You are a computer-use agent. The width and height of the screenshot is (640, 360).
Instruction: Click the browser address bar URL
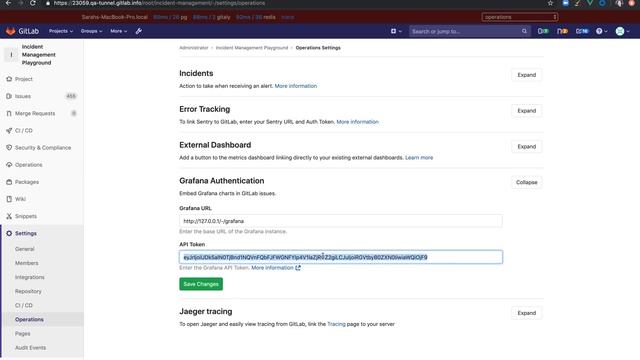click(159, 3)
